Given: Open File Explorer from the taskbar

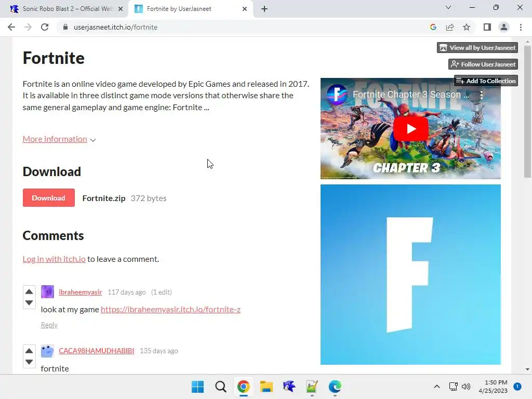Looking at the screenshot, I should 267,387.
